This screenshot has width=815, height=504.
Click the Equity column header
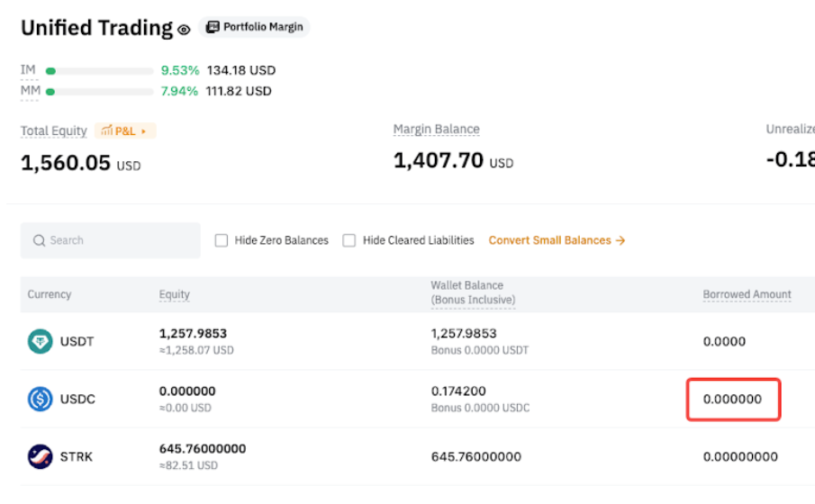point(175,294)
